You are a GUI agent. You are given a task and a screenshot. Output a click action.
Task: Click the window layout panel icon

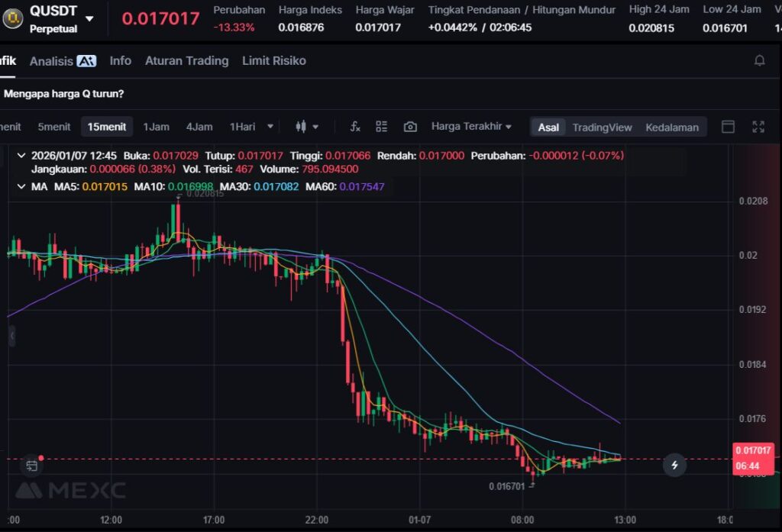coord(728,127)
